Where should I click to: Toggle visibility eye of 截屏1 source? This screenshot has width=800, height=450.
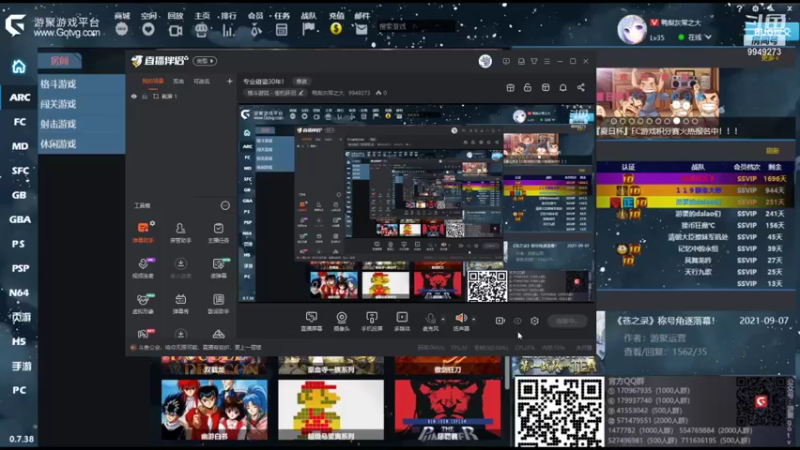(x=134, y=96)
